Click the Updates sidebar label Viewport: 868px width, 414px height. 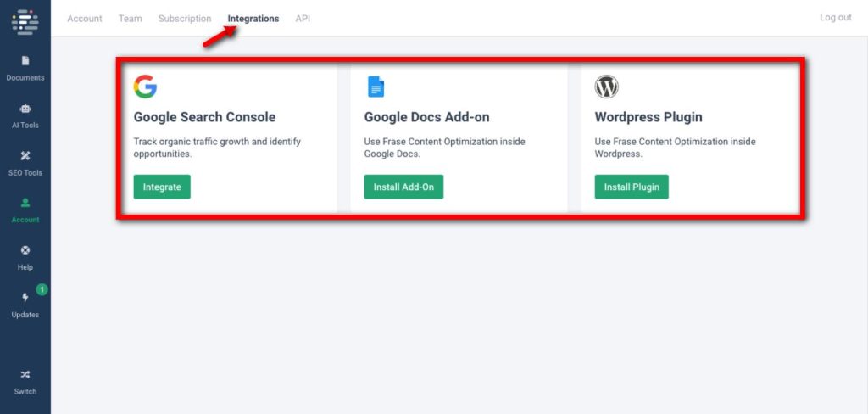25,314
